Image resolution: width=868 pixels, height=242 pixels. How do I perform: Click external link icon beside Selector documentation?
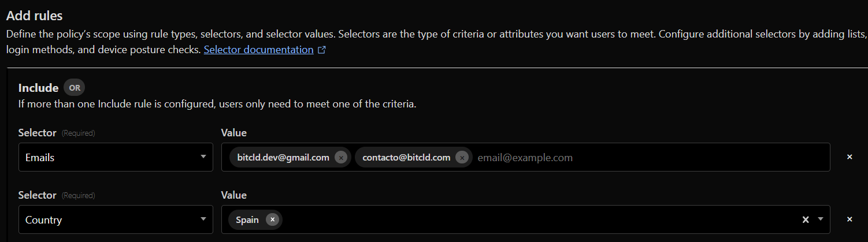(x=322, y=50)
